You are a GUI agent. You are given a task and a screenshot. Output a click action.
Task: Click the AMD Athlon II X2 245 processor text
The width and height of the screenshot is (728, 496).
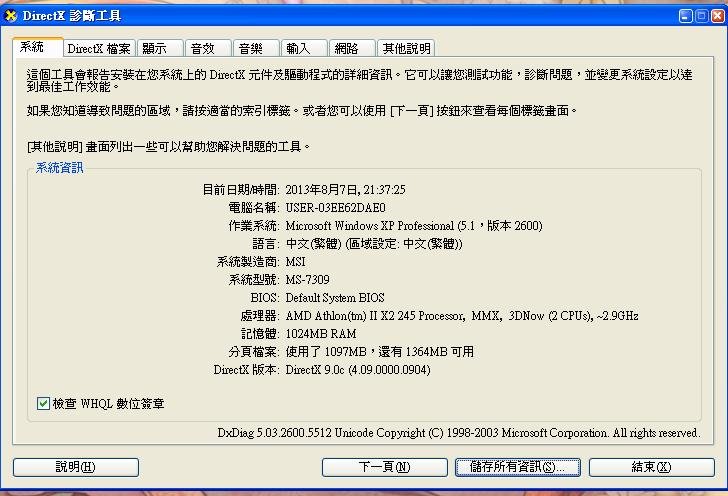[462, 316]
